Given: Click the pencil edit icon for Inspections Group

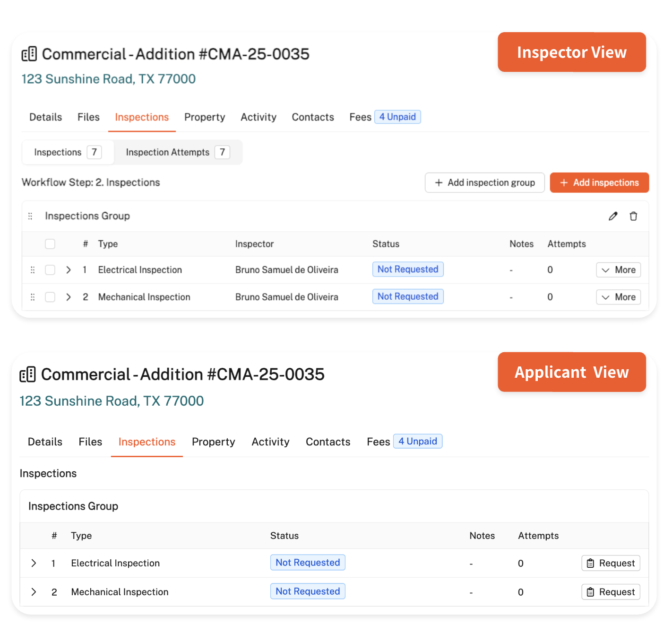Looking at the screenshot, I should [x=613, y=216].
